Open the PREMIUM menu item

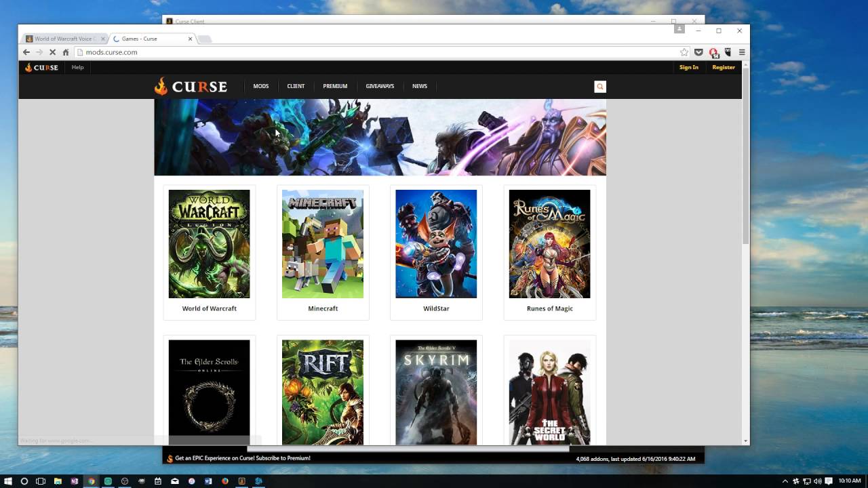pos(335,86)
